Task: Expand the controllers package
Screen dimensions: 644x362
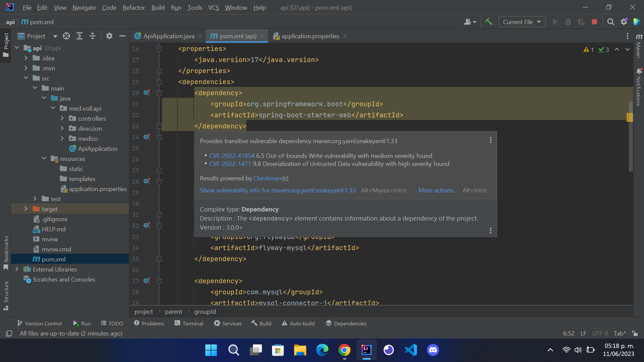Action: click(x=62, y=118)
